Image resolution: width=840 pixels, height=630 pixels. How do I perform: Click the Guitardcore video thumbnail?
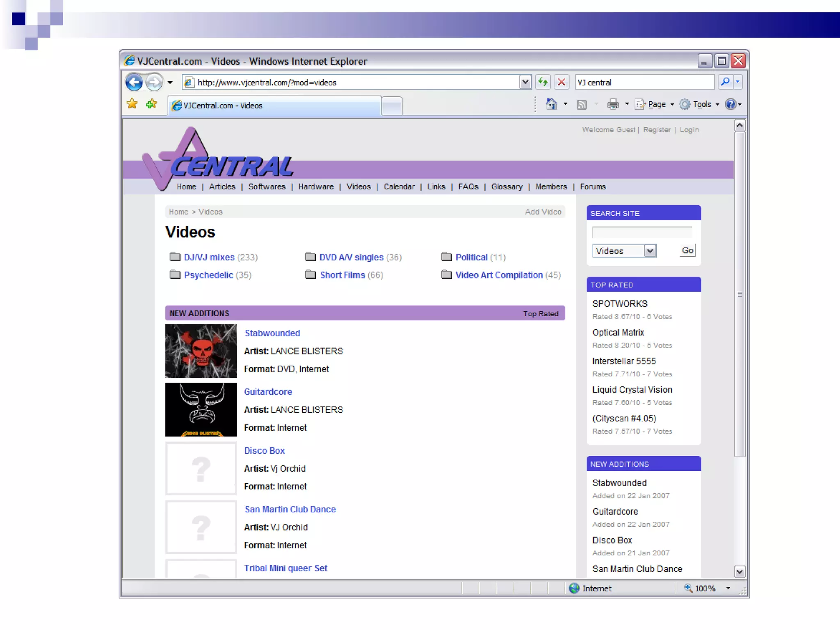click(201, 409)
